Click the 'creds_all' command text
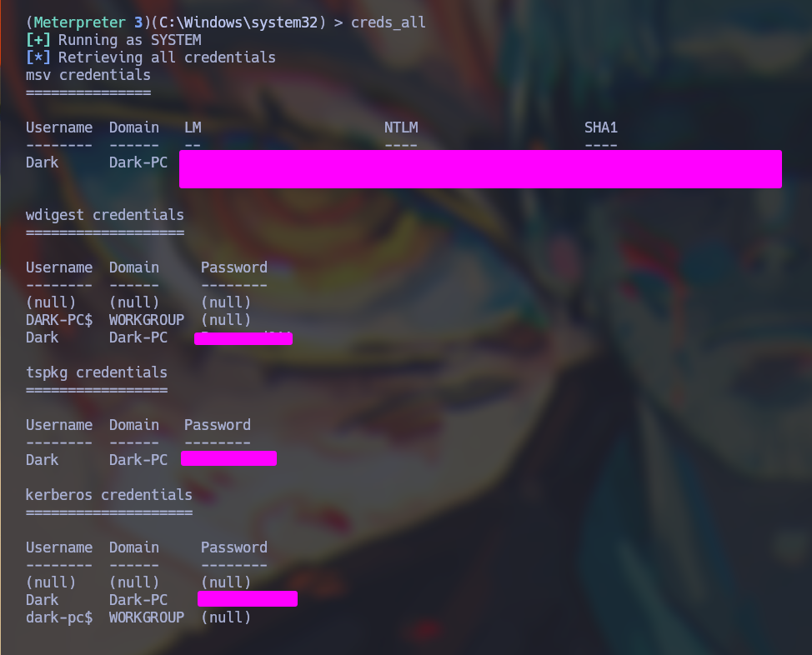This screenshot has width=812, height=655. pyautogui.click(x=388, y=22)
